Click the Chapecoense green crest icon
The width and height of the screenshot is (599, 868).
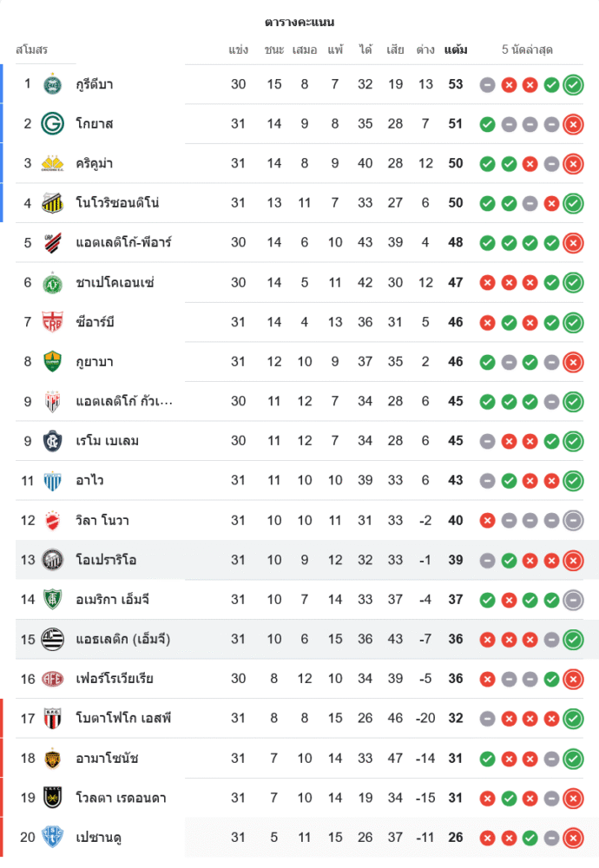[x=53, y=282]
